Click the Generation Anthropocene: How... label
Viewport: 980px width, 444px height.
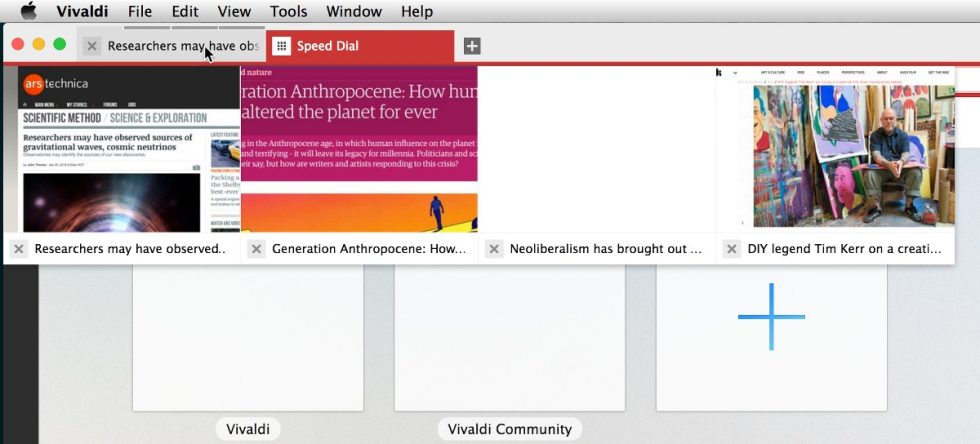[369, 249]
